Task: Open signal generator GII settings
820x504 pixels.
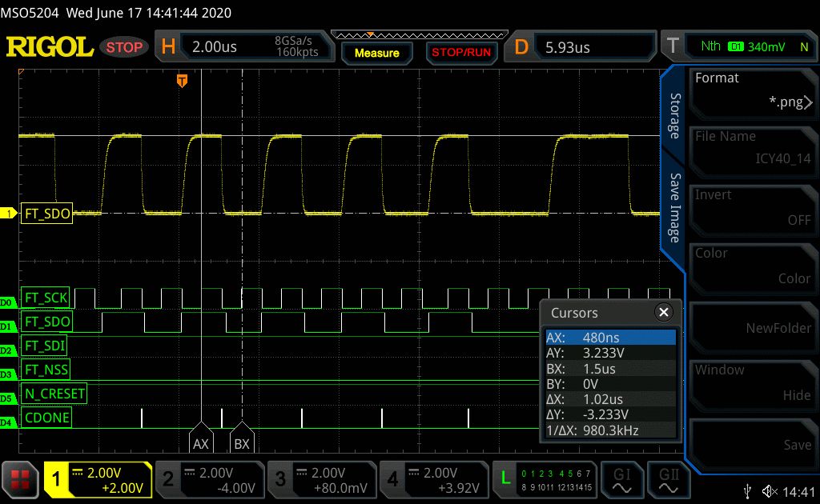Action: (669, 479)
